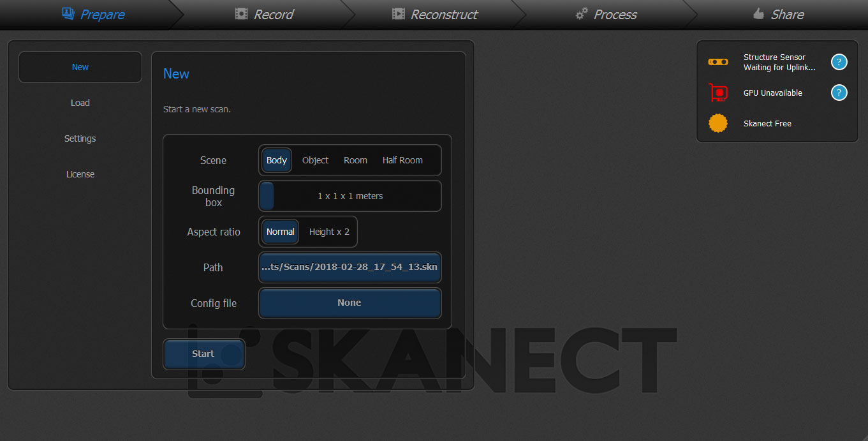The width and height of the screenshot is (868, 441).
Task: Set aspect ratio to Height x 2
Action: point(329,232)
